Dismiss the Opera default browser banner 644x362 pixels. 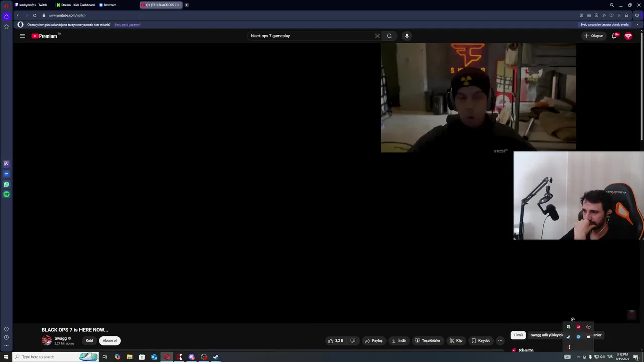pyautogui.click(x=637, y=25)
